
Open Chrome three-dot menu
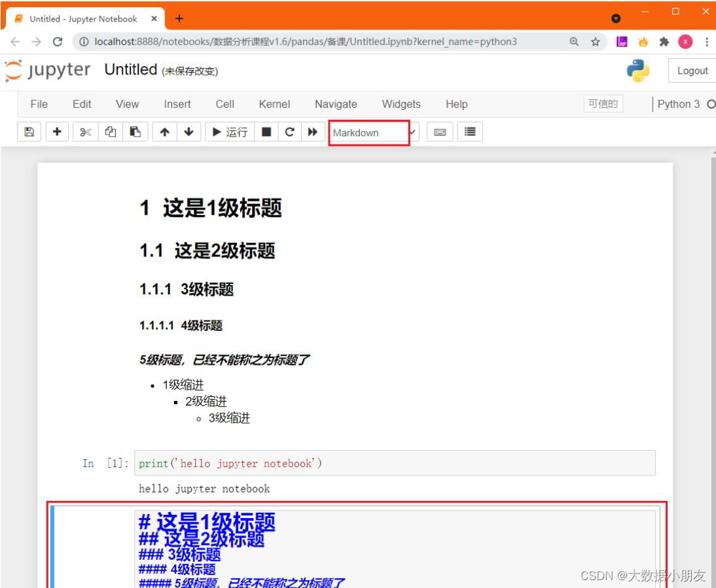click(x=706, y=42)
